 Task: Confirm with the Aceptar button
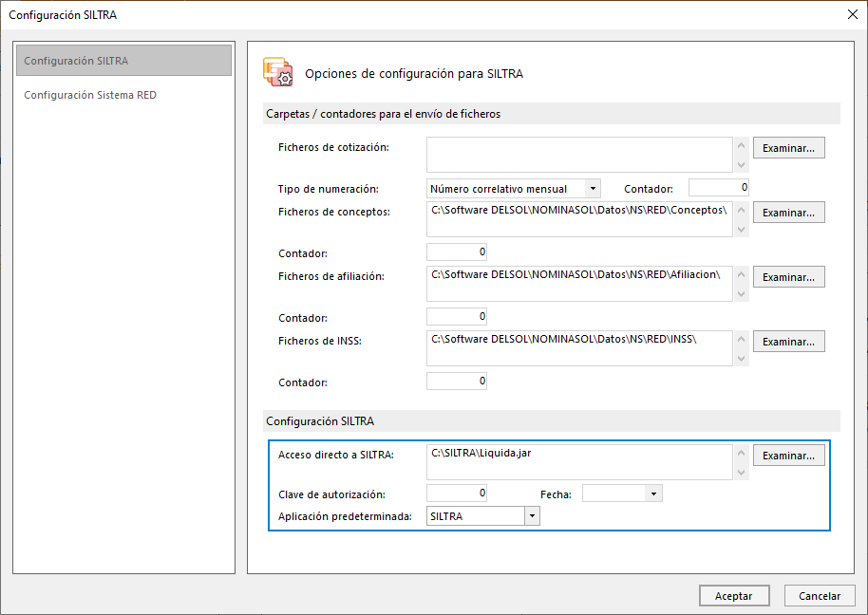tap(734, 596)
